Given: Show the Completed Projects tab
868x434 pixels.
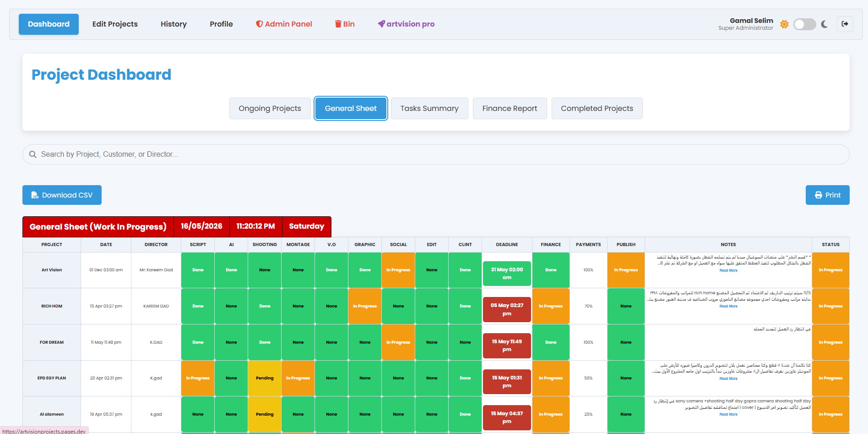Looking at the screenshot, I should coord(597,109).
